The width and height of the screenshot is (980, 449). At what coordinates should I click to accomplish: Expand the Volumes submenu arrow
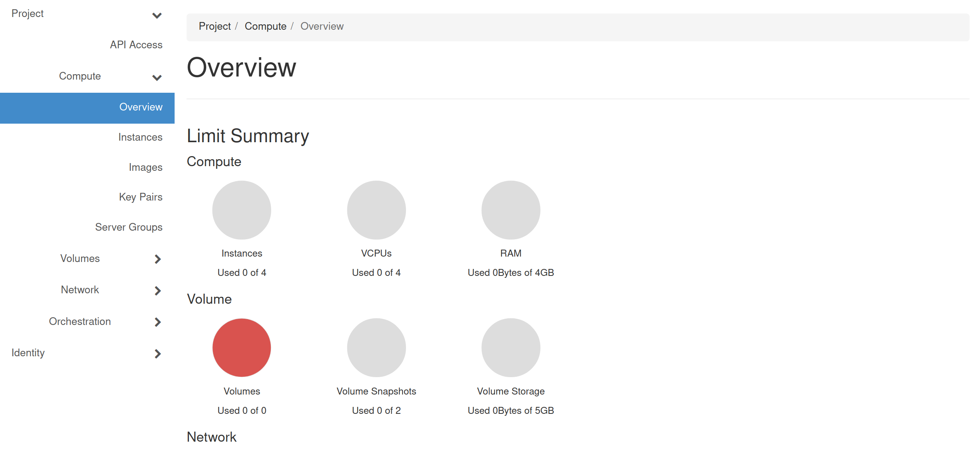point(158,259)
